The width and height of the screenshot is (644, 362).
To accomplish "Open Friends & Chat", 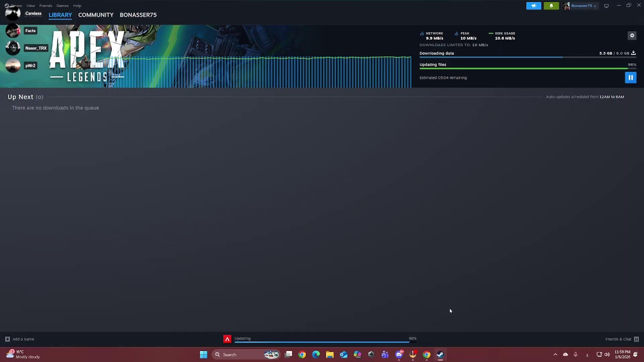I will coord(618,339).
